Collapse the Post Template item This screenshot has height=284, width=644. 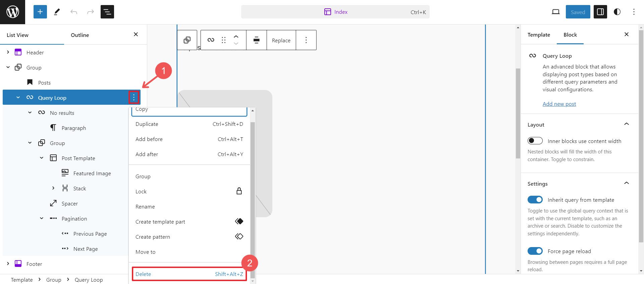42,158
